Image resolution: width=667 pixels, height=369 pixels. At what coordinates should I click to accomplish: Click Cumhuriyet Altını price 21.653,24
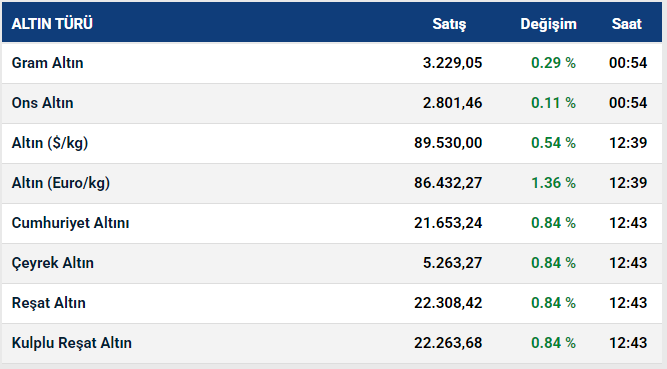448,223
